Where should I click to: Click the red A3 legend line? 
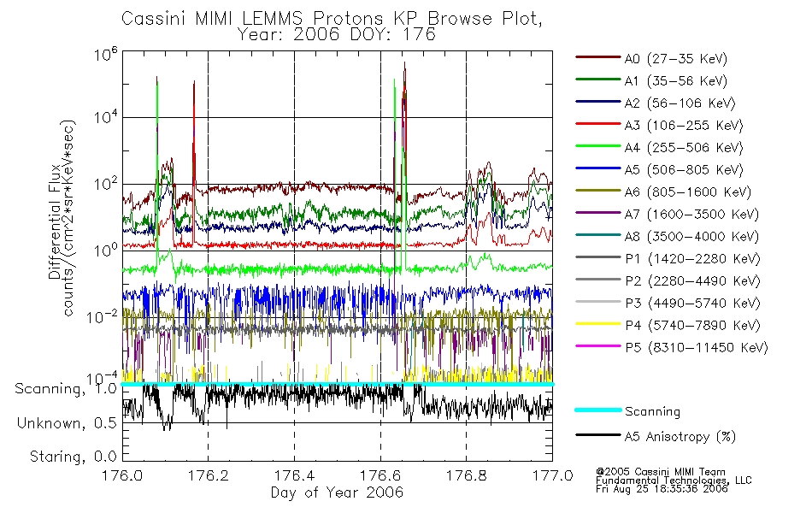pos(598,124)
